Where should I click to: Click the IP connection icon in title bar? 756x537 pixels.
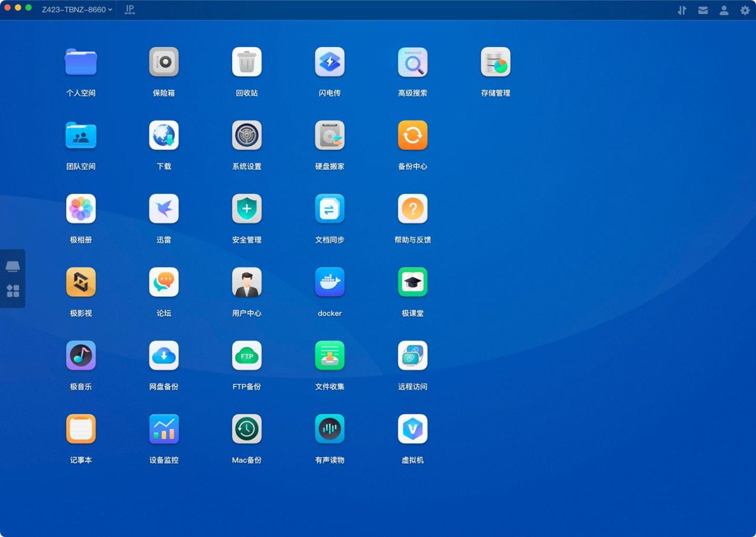(130, 9)
